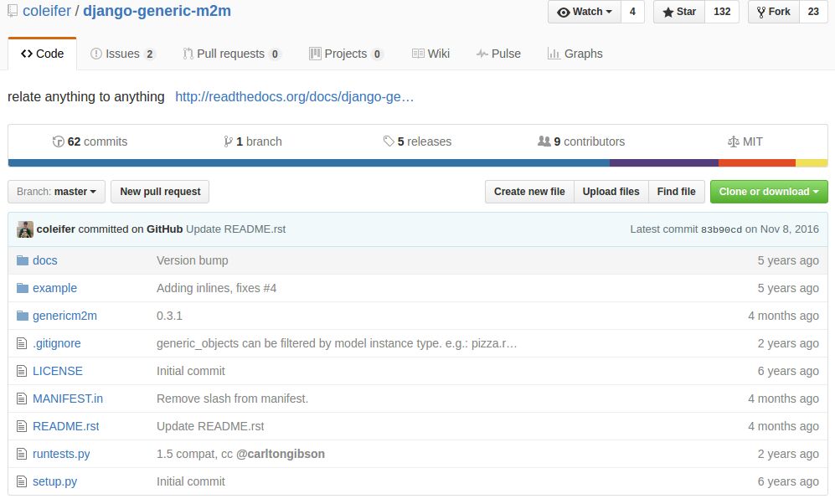This screenshot has width=835, height=504.
Task: Click the repository book icon beside coleifer
Action: pos(13,11)
